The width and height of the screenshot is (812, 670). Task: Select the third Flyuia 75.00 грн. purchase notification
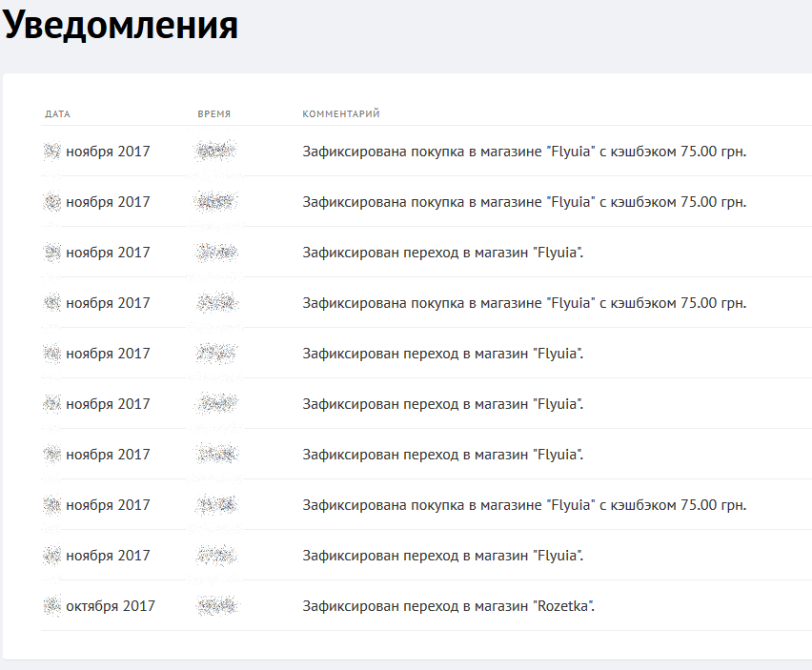pos(524,303)
